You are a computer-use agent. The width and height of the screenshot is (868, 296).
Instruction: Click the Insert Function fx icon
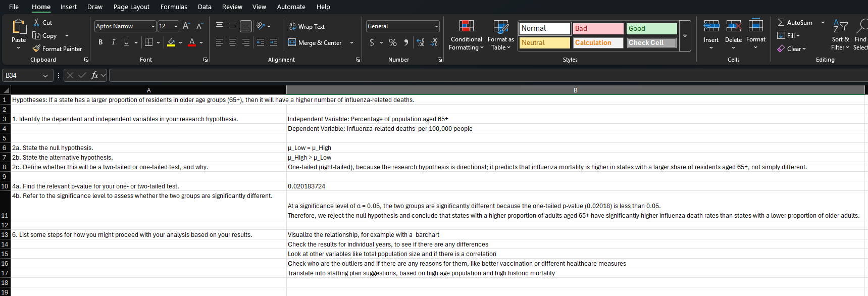tap(94, 75)
